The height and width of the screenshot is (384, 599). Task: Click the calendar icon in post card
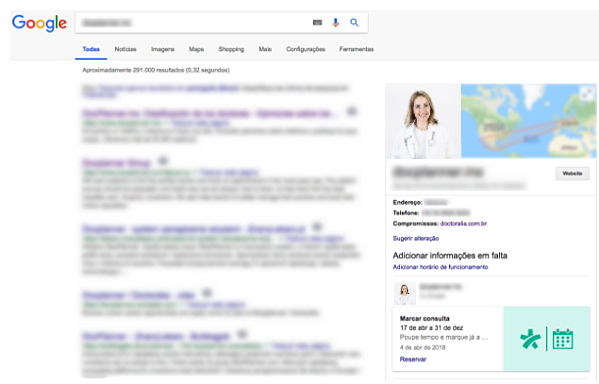(x=563, y=339)
